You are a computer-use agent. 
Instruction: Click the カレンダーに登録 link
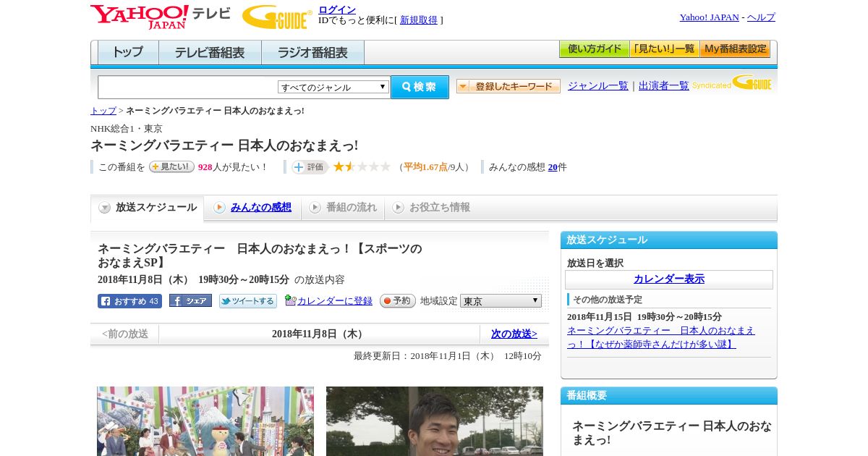[x=335, y=301]
